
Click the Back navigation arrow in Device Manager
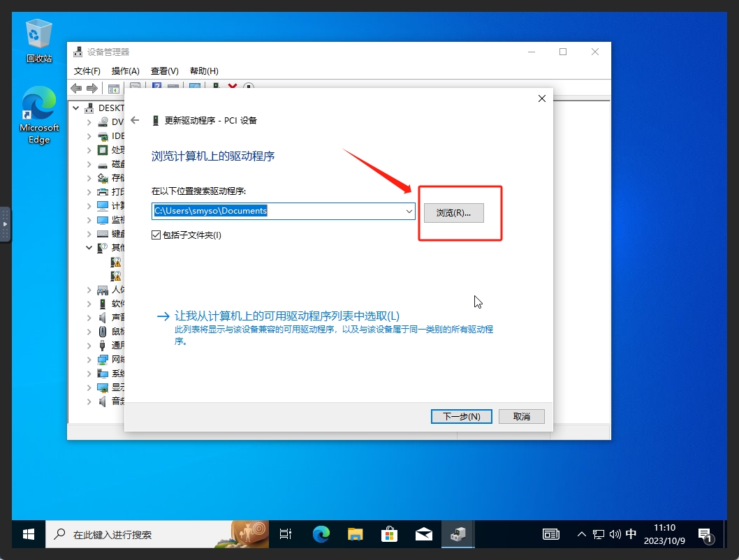click(76, 88)
